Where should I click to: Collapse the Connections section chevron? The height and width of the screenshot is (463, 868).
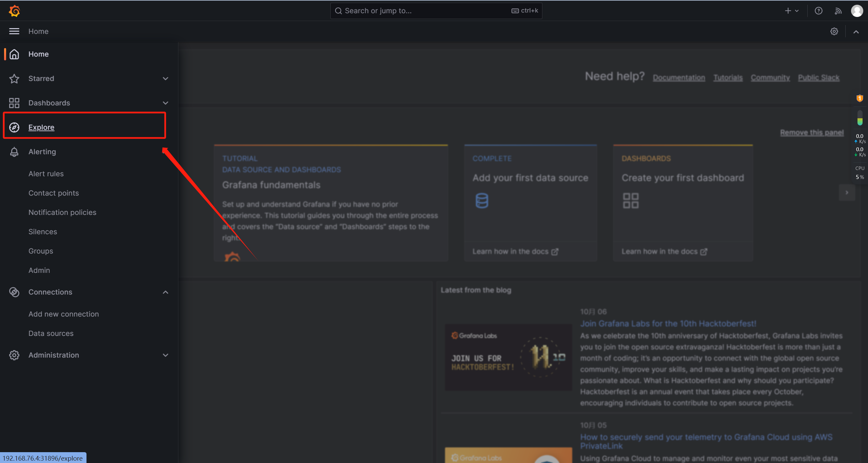click(166, 292)
